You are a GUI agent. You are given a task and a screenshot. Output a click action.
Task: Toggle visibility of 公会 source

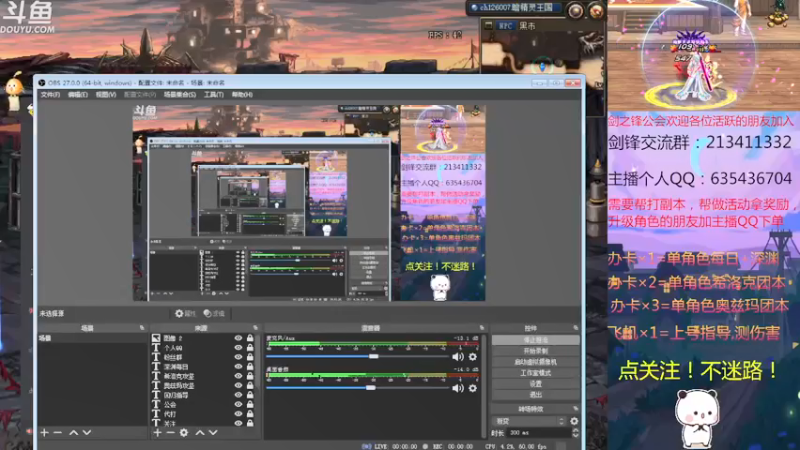coord(238,404)
